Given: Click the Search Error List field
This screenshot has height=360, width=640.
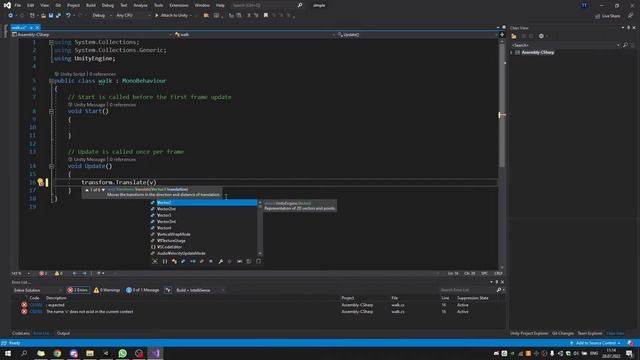Looking at the screenshot, I should pyautogui.click(x=467, y=290).
